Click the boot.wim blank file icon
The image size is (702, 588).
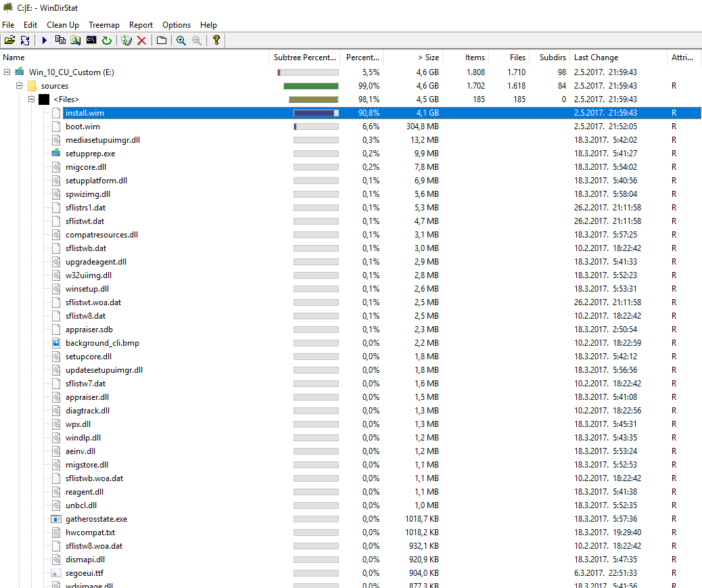pyautogui.click(x=56, y=127)
